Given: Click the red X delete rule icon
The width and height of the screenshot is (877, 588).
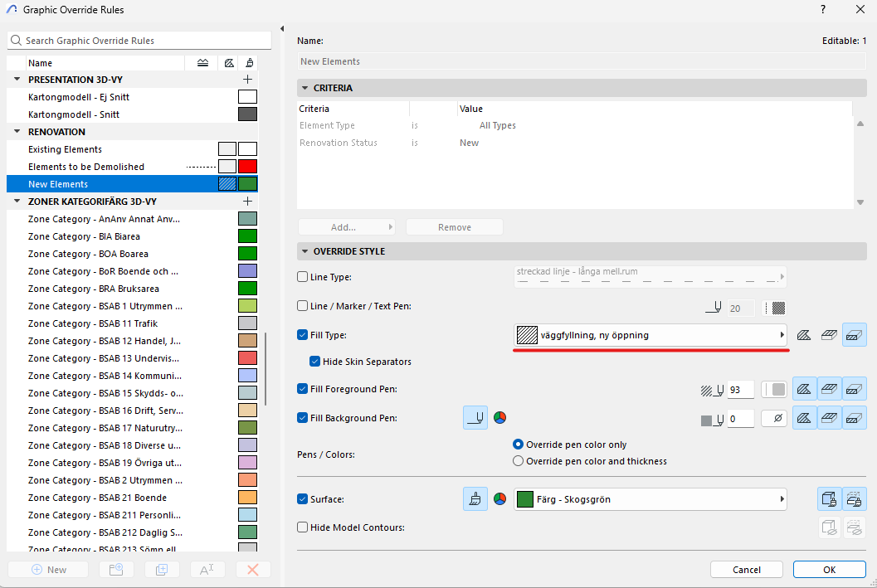Looking at the screenshot, I should point(253,570).
